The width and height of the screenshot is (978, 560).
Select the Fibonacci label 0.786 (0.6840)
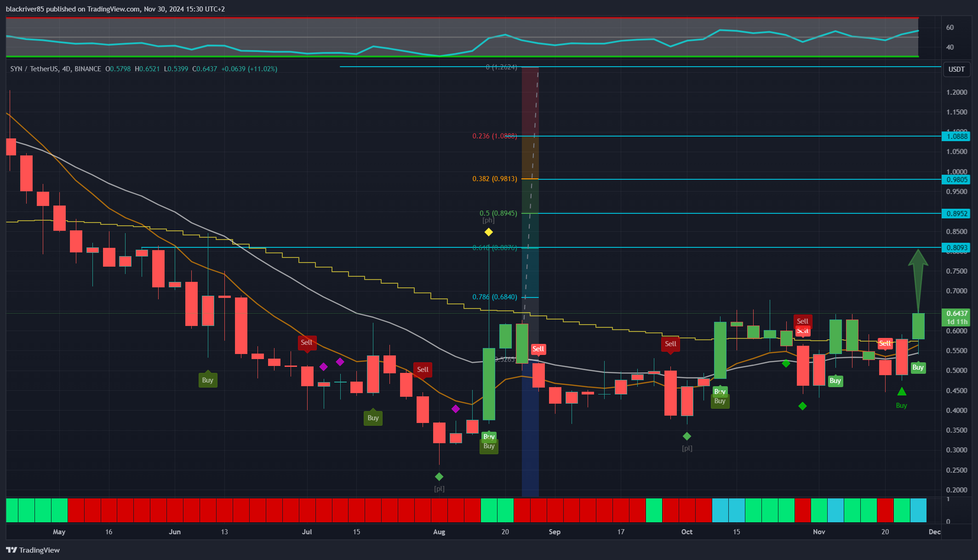coord(495,297)
